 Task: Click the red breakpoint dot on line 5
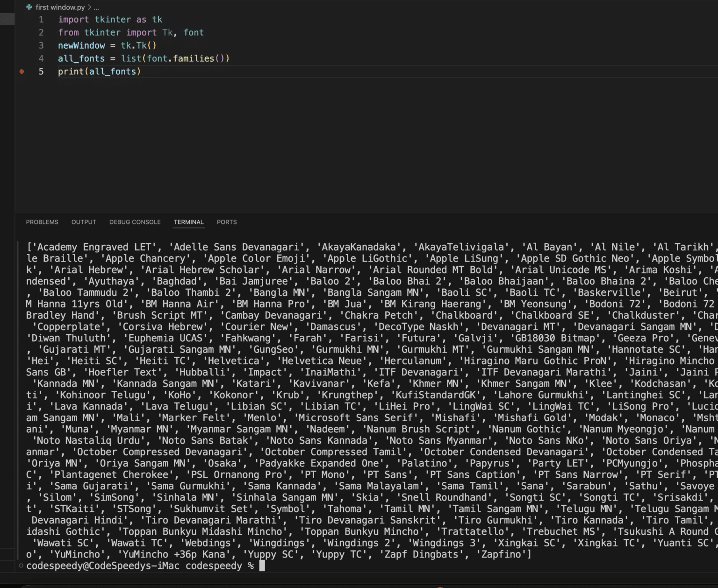coord(22,72)
